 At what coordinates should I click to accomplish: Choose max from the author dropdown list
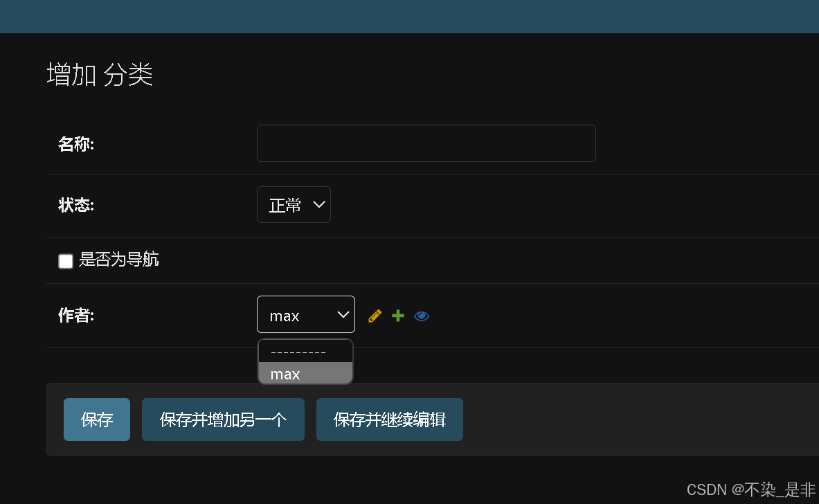point(305,373)
